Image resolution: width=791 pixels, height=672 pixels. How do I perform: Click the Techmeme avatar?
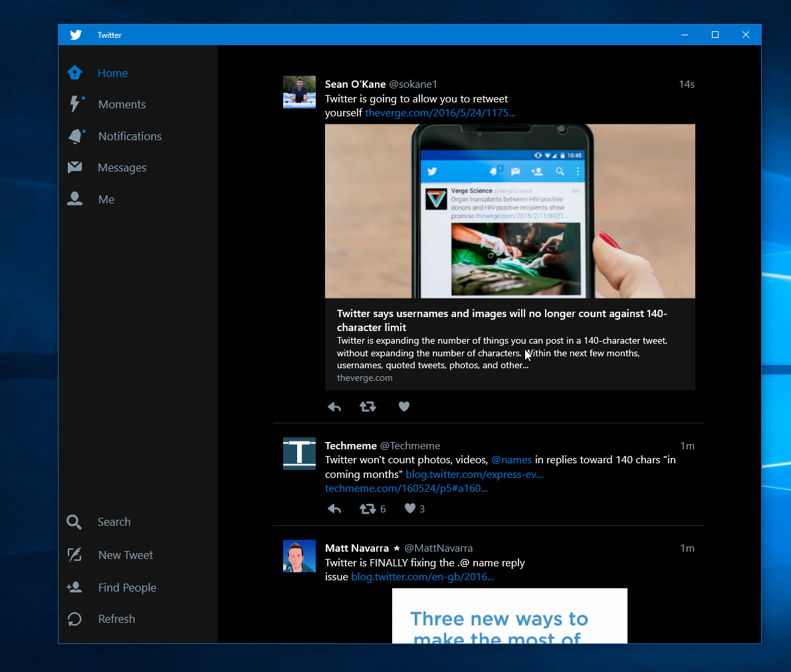click(x=299, y=453)
